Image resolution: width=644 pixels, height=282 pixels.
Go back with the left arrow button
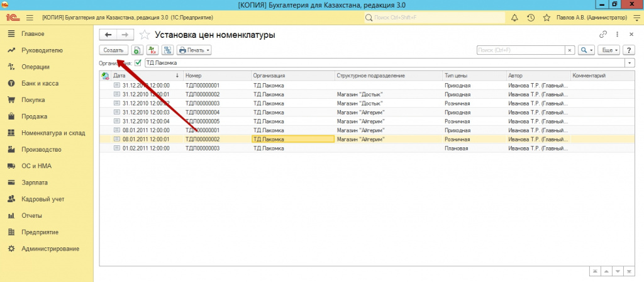[x=109, y=35]
